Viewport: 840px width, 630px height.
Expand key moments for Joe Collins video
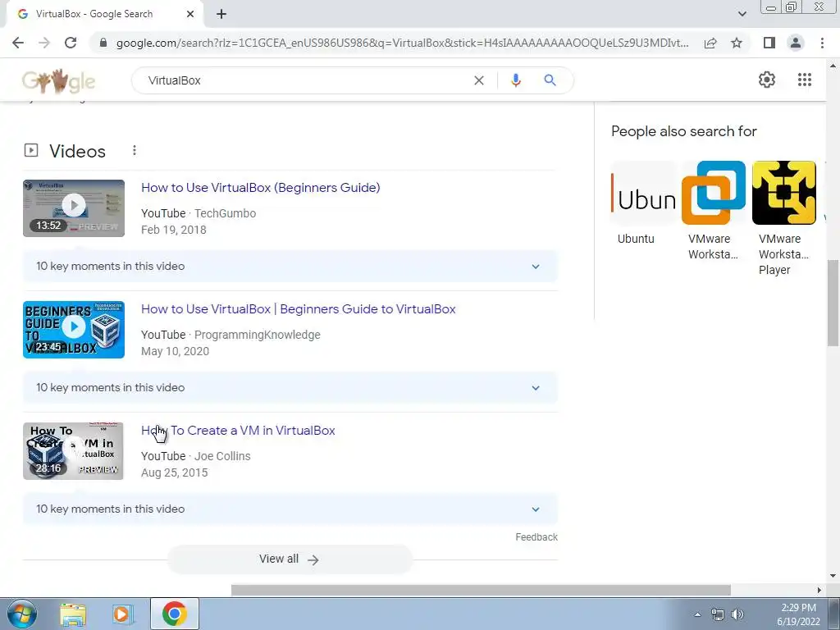[290, 509]
